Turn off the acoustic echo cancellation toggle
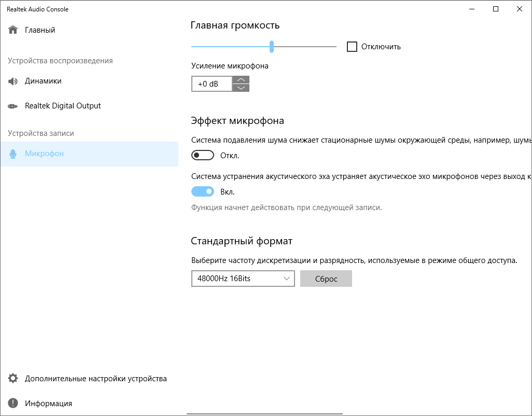Screen dimensions: 532x416 point(203,192)
